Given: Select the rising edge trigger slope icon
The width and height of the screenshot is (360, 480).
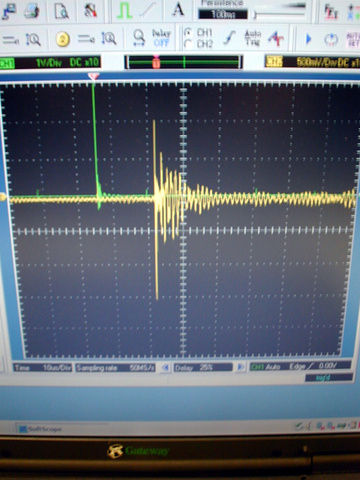Looking at the screenshot, I should click(x=229, y=38).
